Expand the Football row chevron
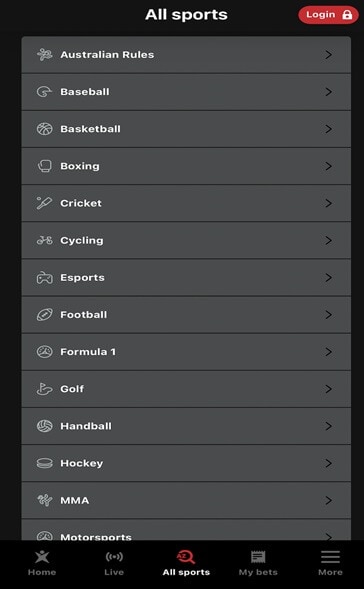 (x=329, y=315)
